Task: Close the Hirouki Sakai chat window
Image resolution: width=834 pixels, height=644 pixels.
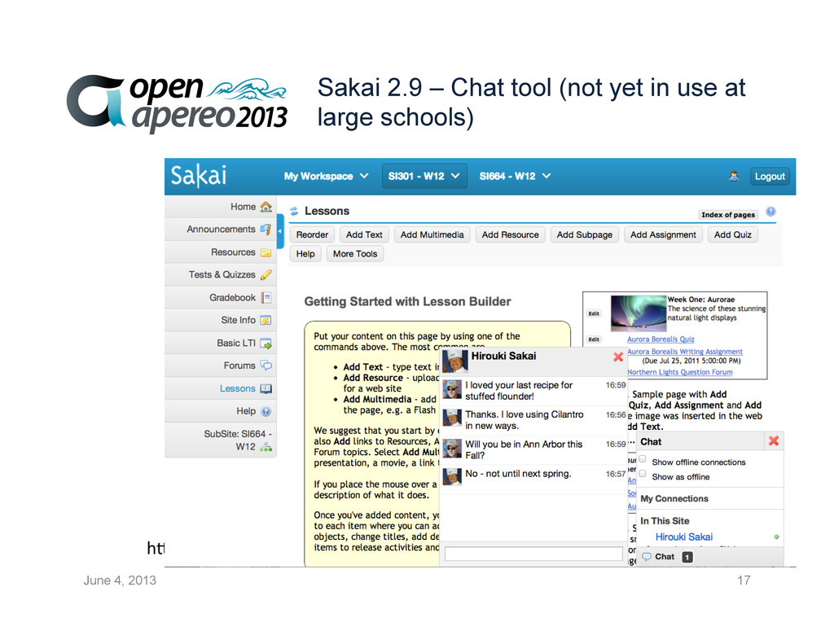Action: coord(618,357)
